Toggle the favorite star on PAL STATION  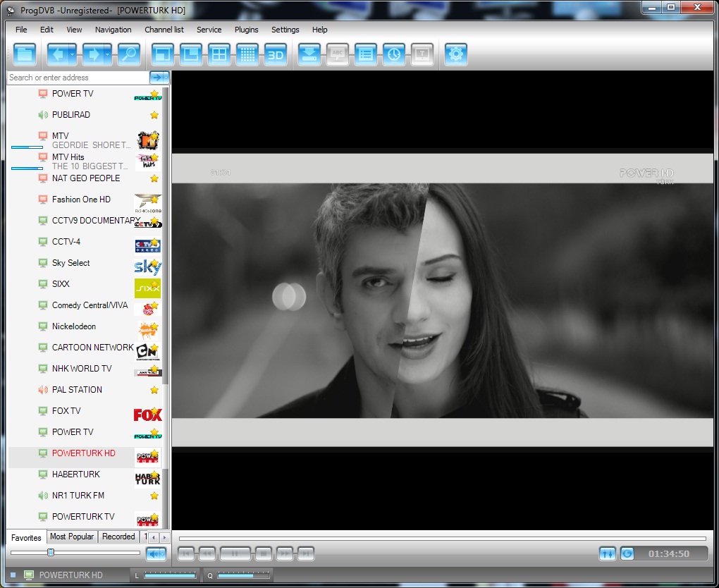154,390
